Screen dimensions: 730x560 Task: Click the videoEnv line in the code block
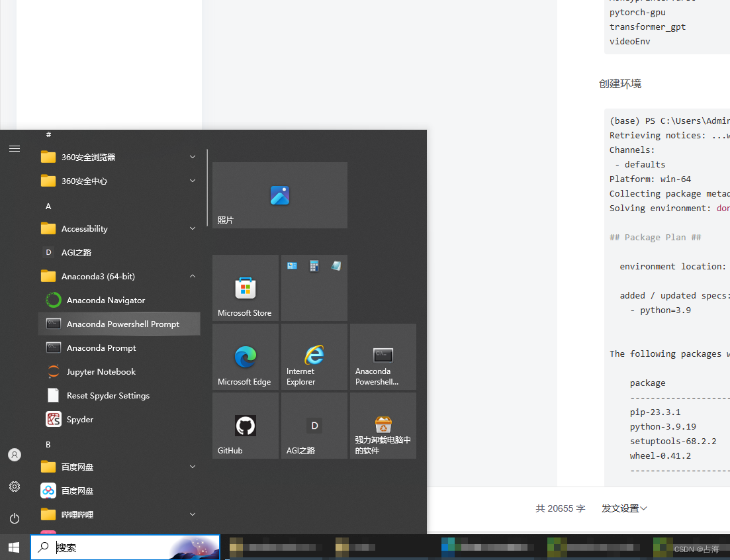(x=630, y=42)
